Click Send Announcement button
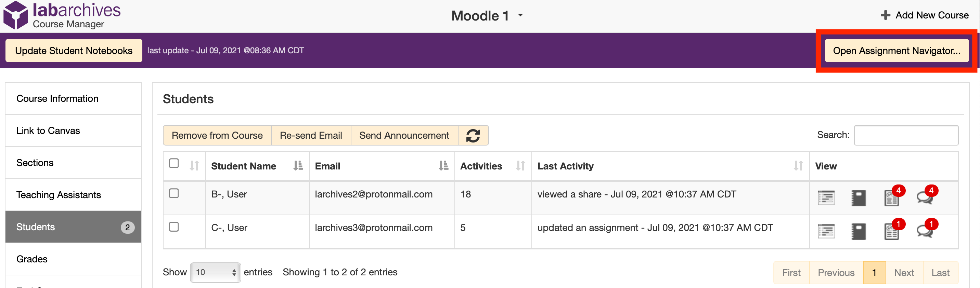Viewport: 980px width, 288px height. [404, 136]
